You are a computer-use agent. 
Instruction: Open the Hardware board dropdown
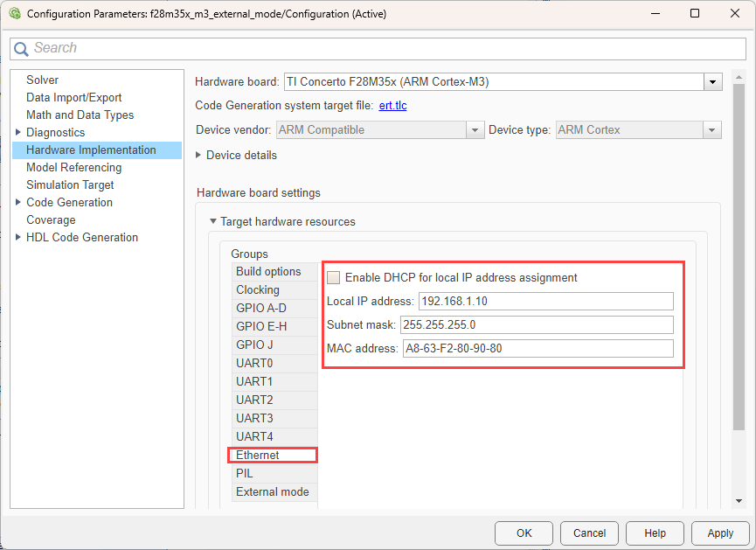tap(713, 82)
